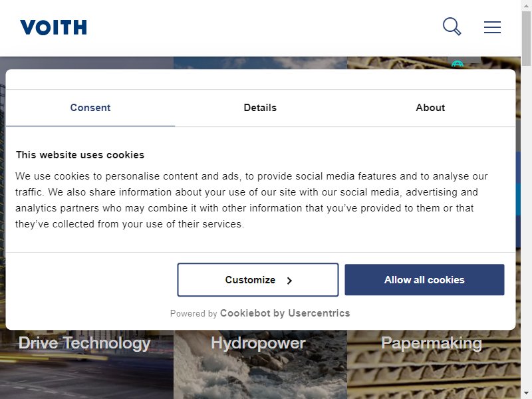Switch to the About tab

tap(430, 108)
